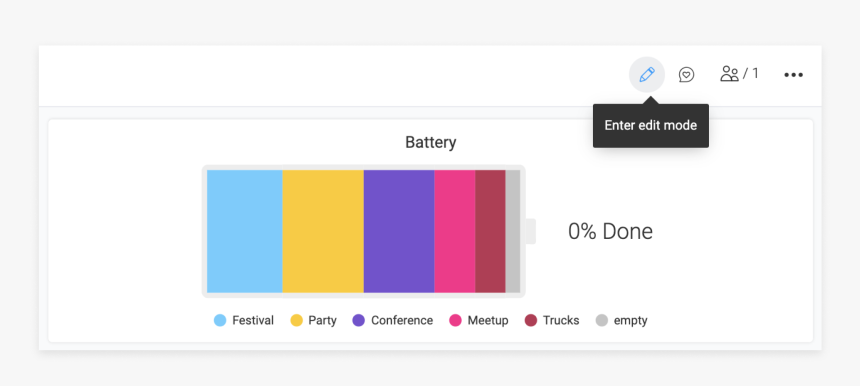Click the purple Conference legend dot
This screenshot has height=386, width=860.
(x=359, y=320)
